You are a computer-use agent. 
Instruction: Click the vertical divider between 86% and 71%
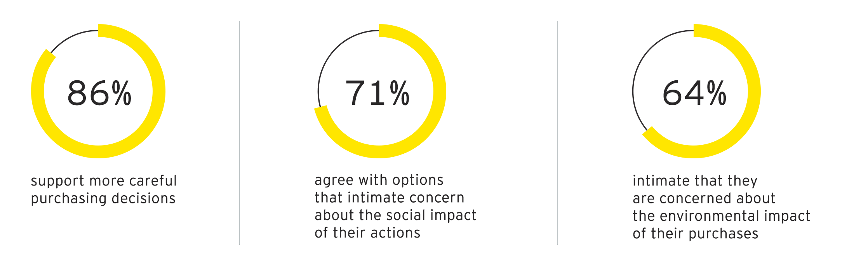[240, 133]
